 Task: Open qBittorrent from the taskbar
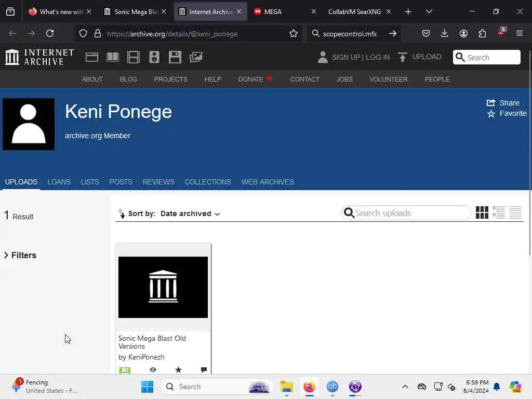coord(332,387)
